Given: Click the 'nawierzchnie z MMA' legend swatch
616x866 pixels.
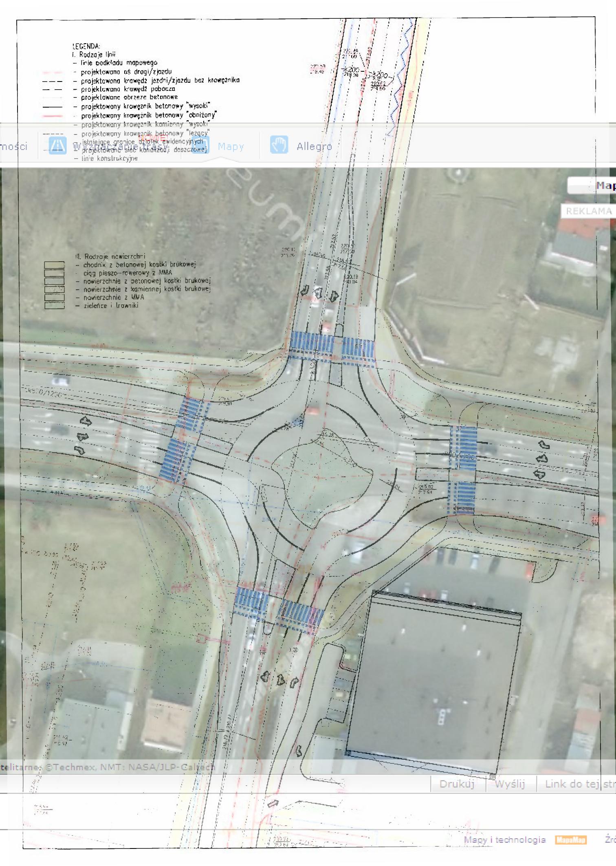Looking at the screenshot, I should click(x=54, y=297).
